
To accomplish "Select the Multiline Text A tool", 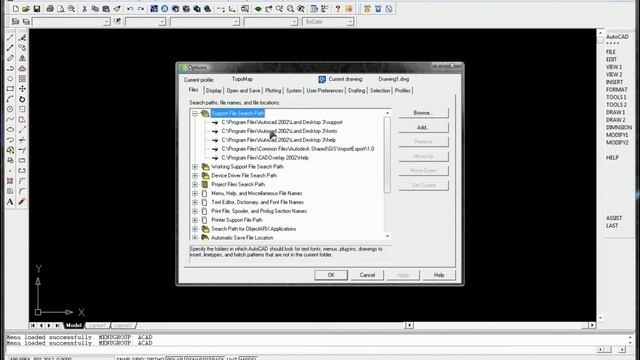I will (10, 202).
